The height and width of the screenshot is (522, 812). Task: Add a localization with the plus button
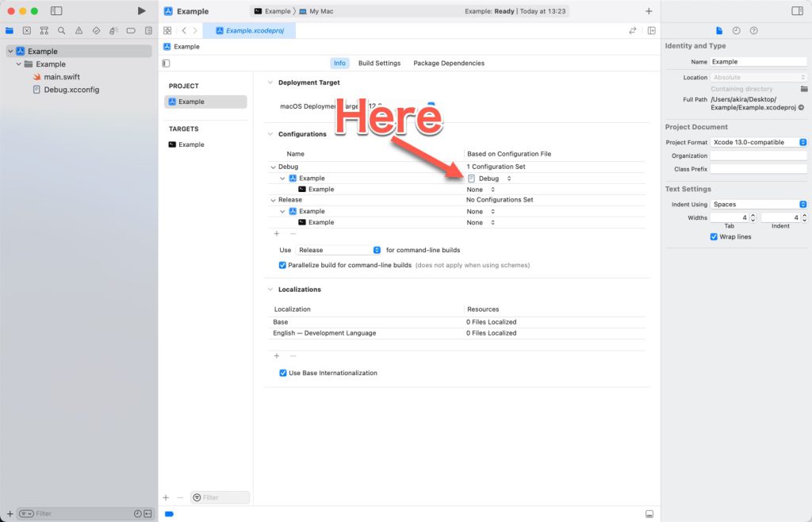(277, 355)
